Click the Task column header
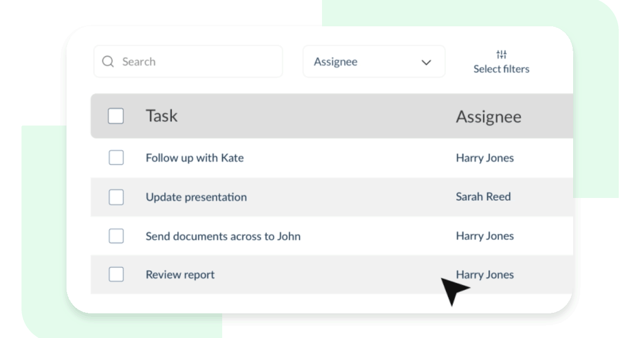The height and width of the screenshot is (338, 644). (162, 116)
